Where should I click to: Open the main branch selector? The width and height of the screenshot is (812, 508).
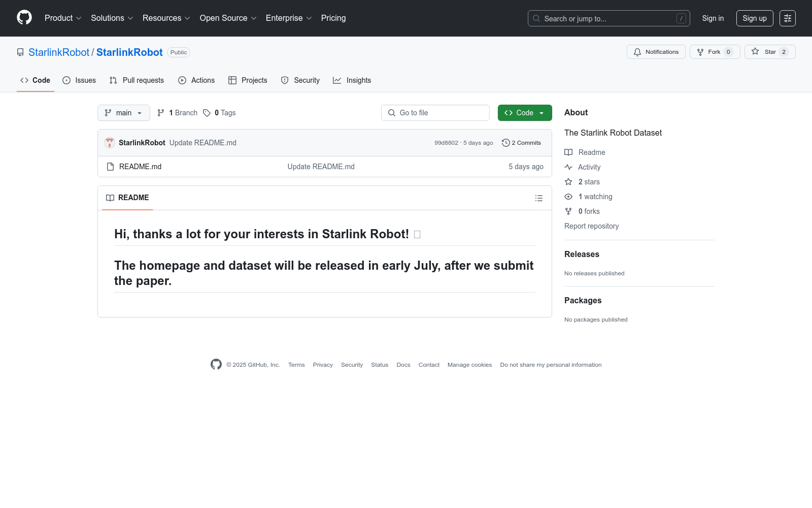[x=124, y=113]
